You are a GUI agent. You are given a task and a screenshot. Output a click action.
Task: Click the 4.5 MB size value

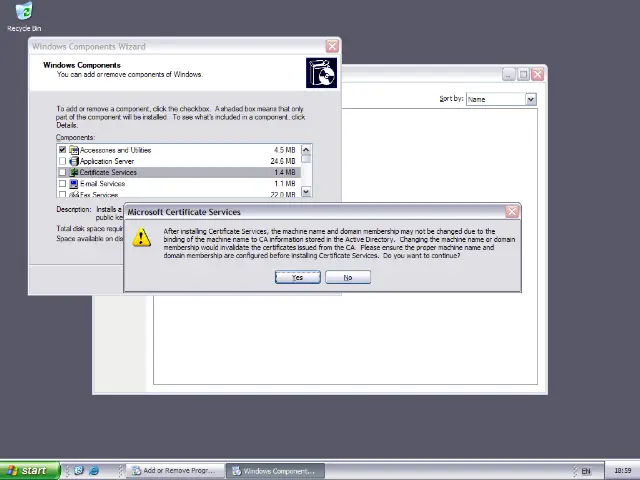tap(284, 150)
